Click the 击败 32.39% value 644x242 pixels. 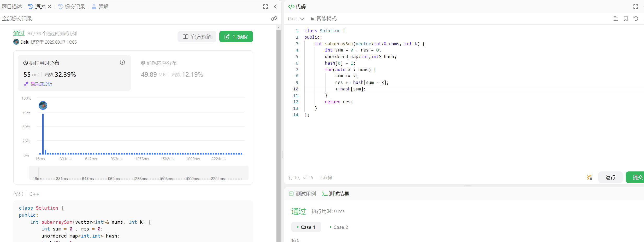tap(60, 74)
